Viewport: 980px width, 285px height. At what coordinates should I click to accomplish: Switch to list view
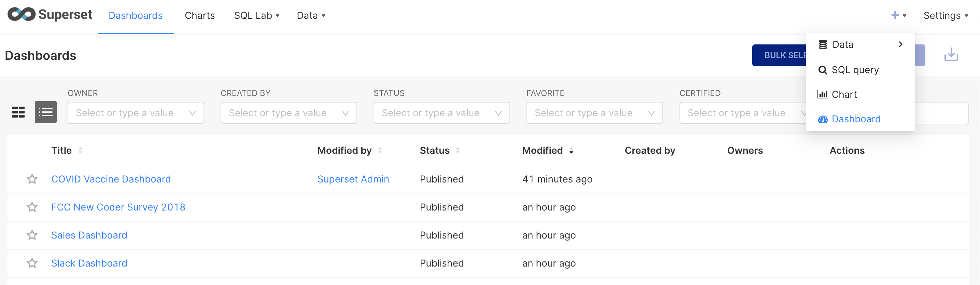(x=46, y=112)
